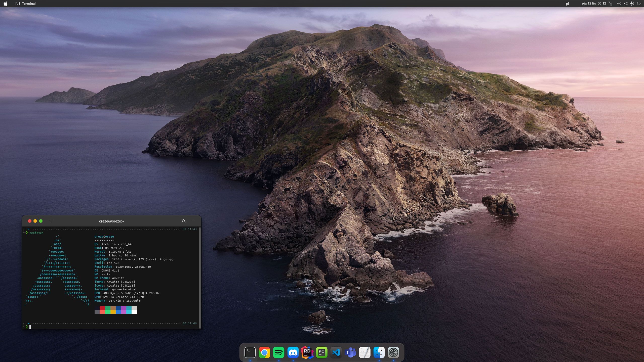
Task: Launch JetBrains Rider from the dock
Action: pos(307,352)
